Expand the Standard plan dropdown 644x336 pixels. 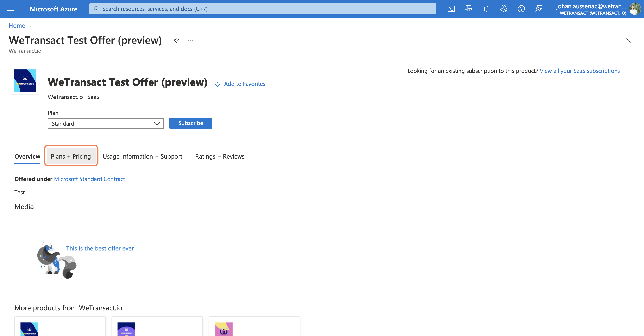(106, 123)
